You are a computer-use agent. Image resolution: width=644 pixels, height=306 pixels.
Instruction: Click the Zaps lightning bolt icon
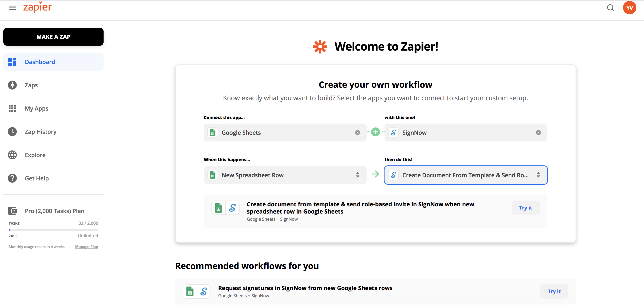12,85
